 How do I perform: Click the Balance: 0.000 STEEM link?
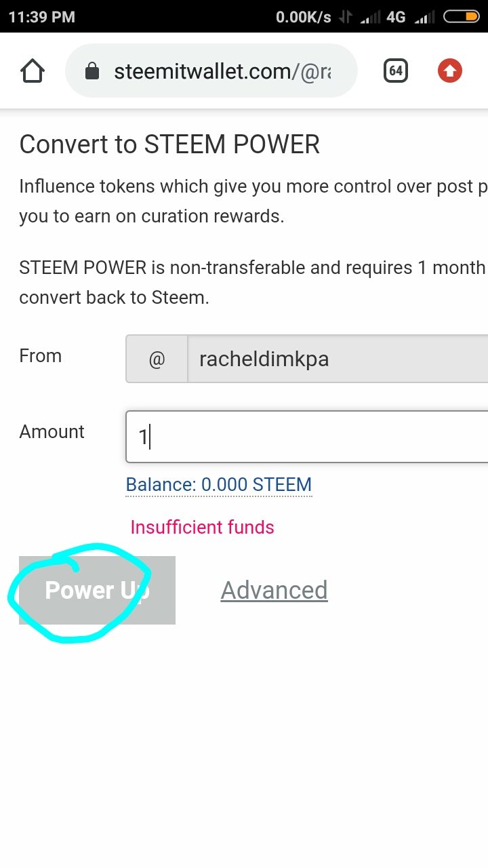219,485
